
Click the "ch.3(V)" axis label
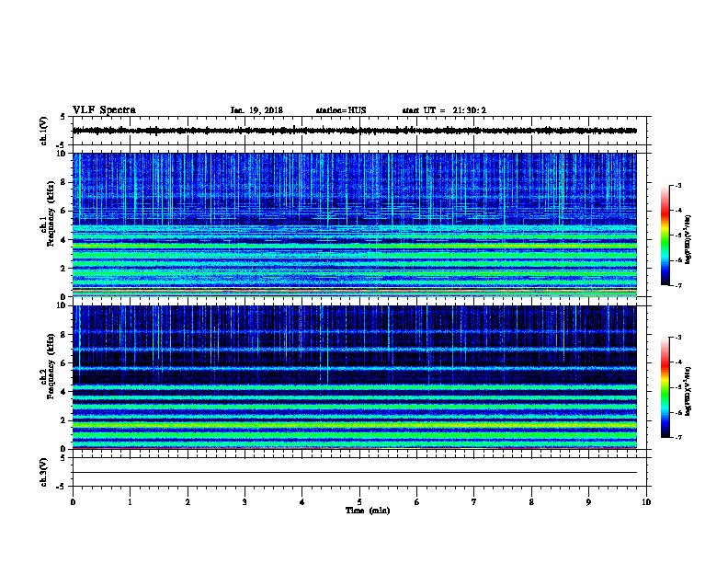[x=43, y=473]
